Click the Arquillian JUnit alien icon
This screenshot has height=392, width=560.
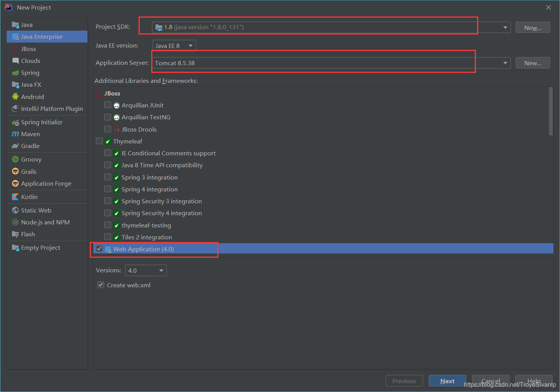click(117, 105)
